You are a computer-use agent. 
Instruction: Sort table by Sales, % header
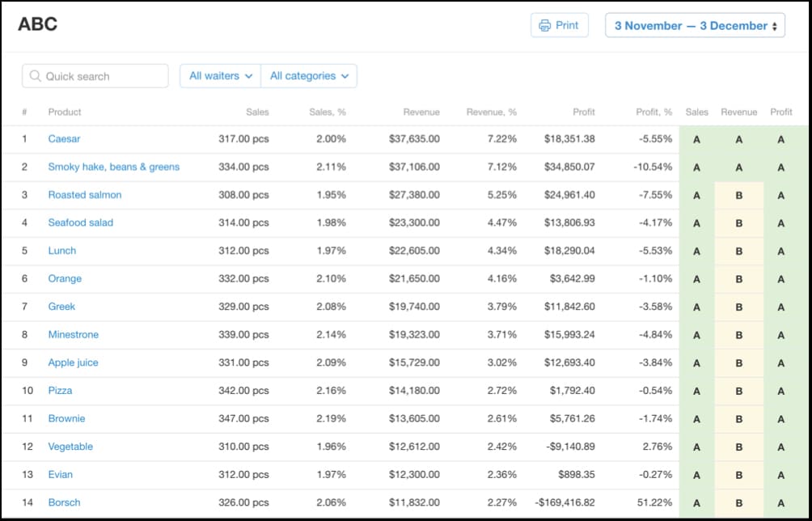click(327, 112)
